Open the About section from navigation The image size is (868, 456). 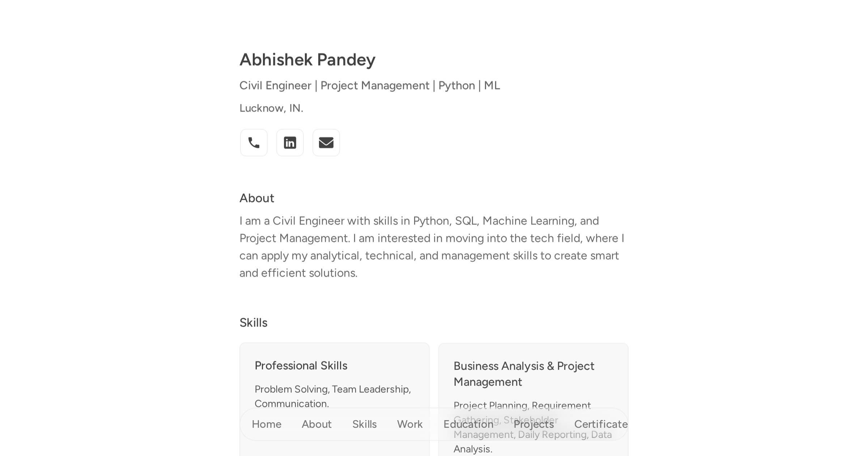pyautogui.click(x=316, y=424)
